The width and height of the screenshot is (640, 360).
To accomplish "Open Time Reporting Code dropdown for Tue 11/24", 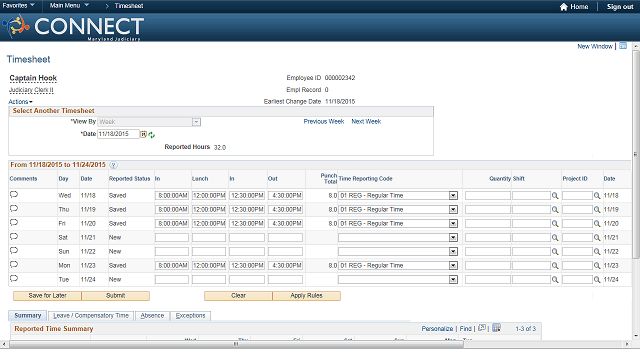I will [453, 280].
